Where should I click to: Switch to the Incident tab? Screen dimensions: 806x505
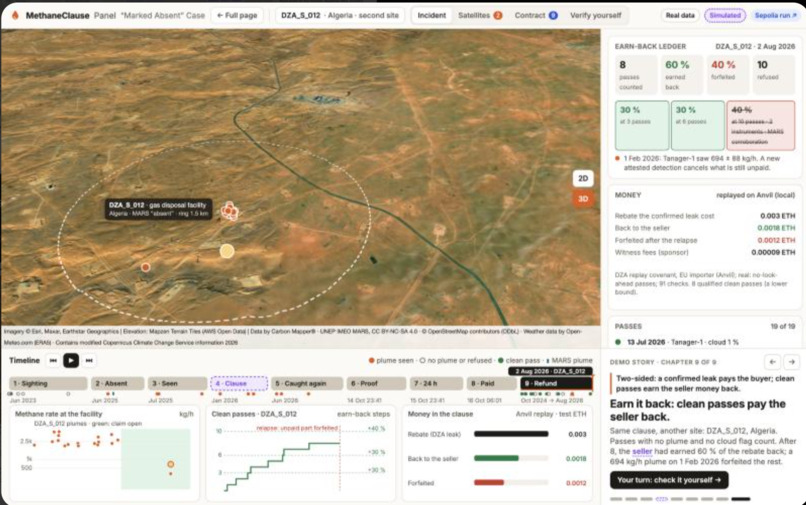click(432, 15)
